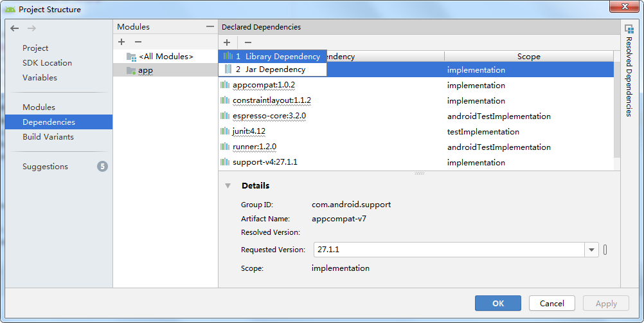Click testImplementation scope of junit
Image resolution: width=644 pixels, height=323 pixels.
(x=483, y=132)
